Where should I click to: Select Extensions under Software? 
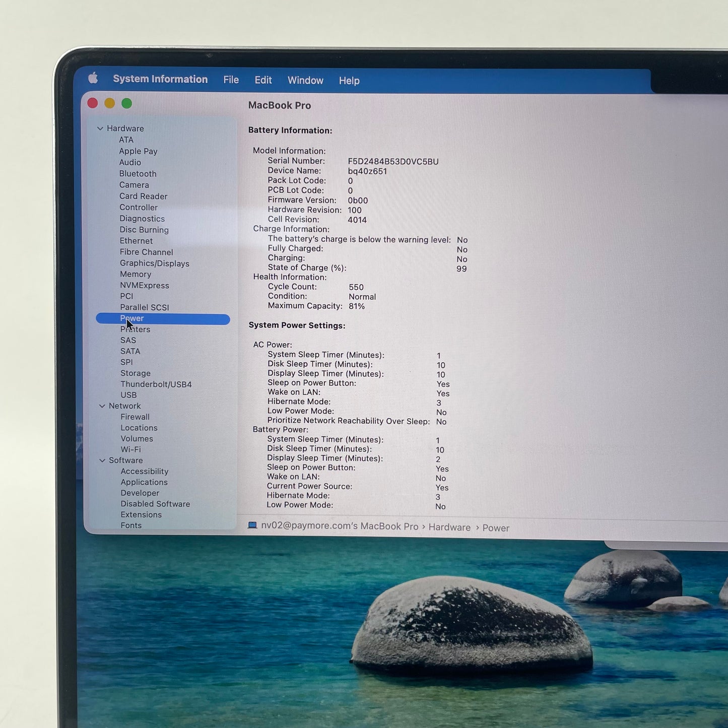[142, 515]
